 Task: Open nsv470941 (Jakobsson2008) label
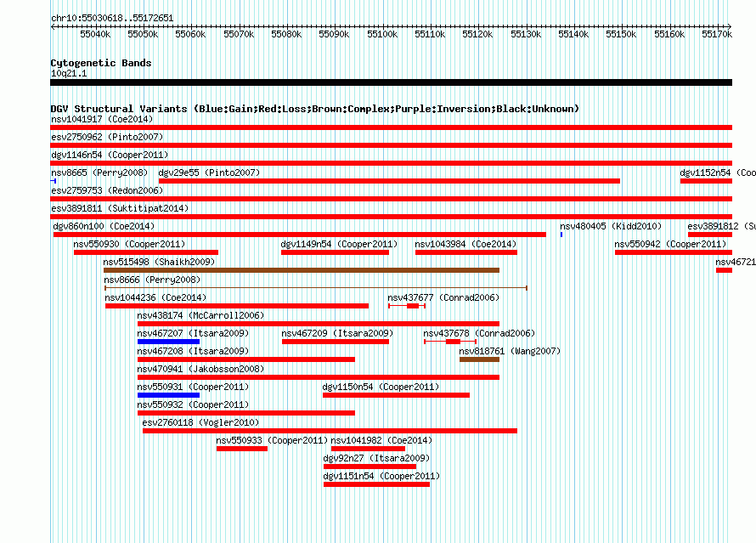tap(200, 369)
